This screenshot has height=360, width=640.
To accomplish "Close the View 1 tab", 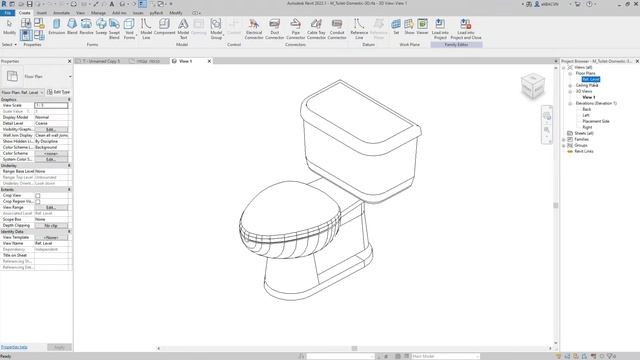I will click(x=209, y=61).
